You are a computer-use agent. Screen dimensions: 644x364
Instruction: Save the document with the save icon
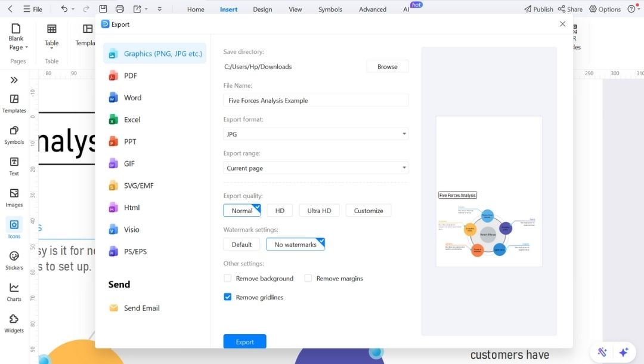point(103,8)
